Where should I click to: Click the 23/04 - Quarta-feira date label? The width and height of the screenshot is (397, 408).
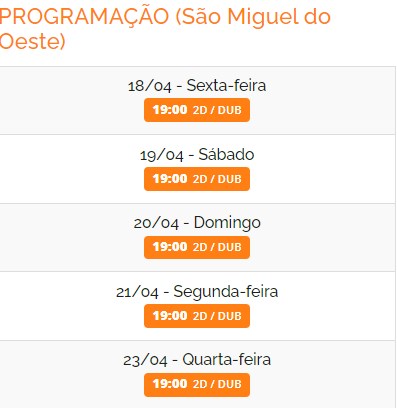coord(197,360)
